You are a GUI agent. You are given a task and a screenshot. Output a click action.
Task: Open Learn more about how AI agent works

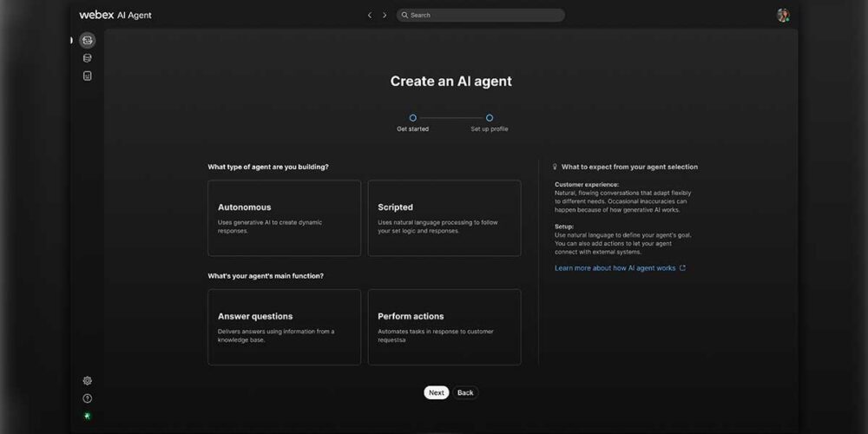(x=615, y=268)
